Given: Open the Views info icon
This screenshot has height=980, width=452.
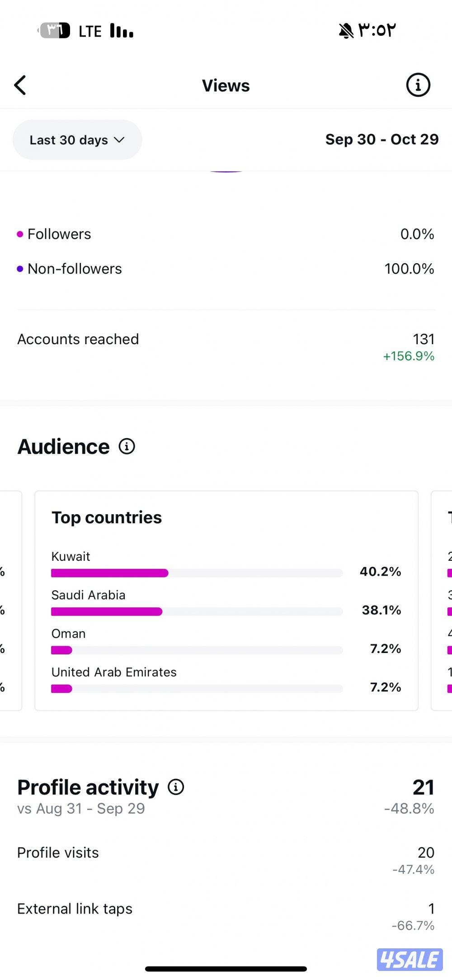Looking at the screenshot, I should click(x=418, y=85).
